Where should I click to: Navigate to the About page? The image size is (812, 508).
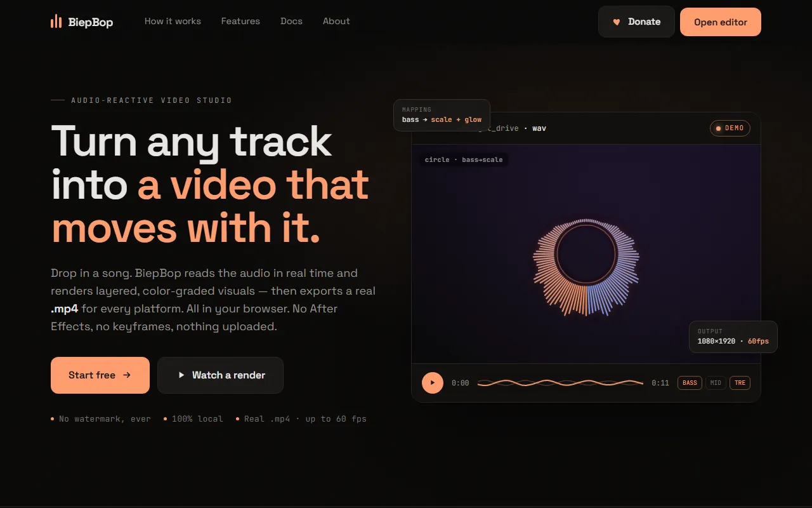click(x=336, y=21)
